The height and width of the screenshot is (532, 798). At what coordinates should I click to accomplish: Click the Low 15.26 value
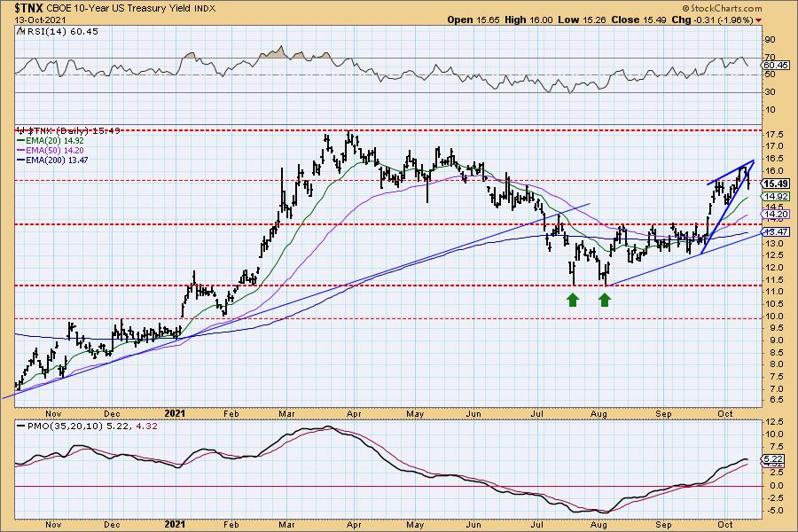click(582, 20)
